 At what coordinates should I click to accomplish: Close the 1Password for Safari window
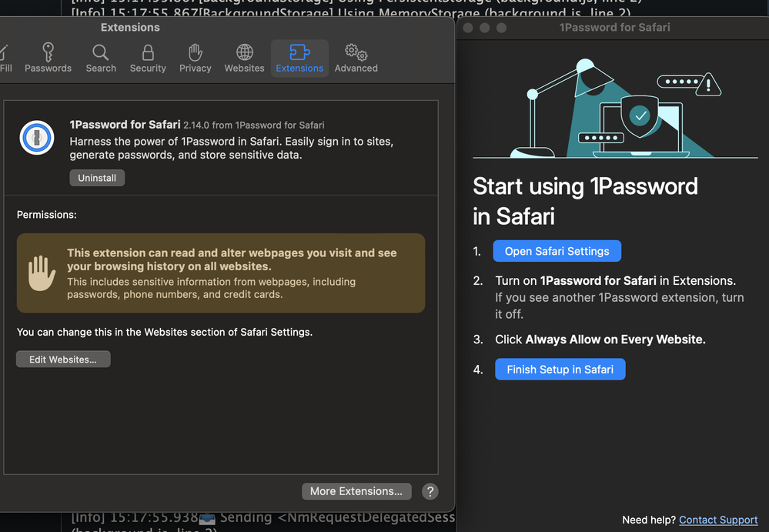click(x=466, y=28)
